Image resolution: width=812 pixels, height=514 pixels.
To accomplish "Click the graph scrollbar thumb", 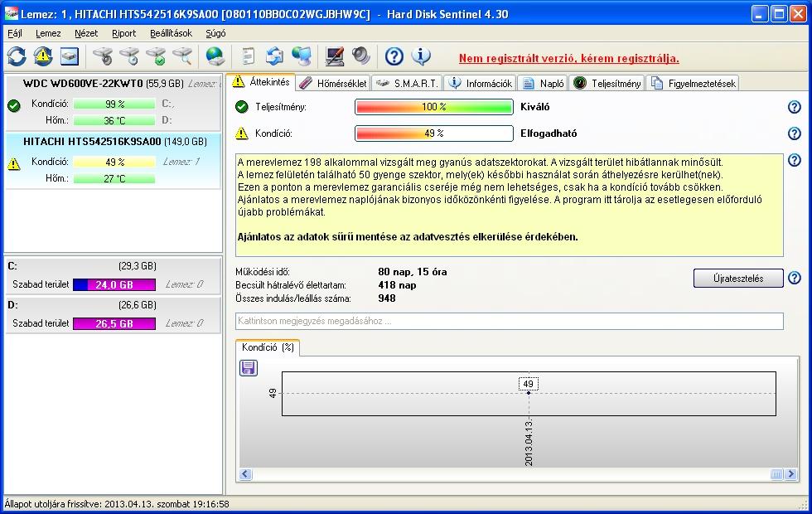I will pos(777,473).
